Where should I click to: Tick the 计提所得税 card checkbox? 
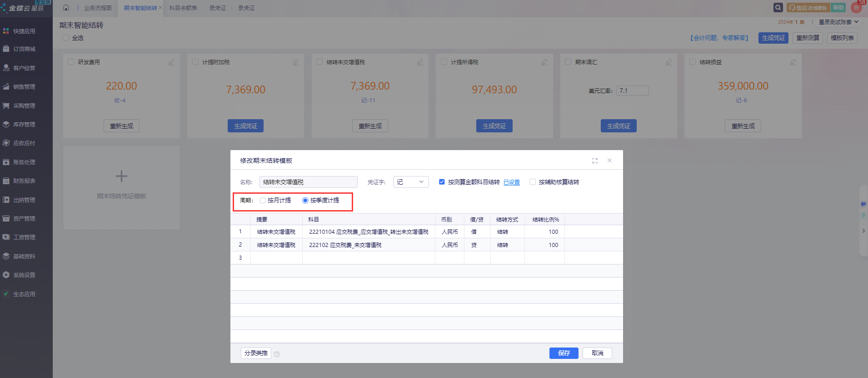(444, 62)
